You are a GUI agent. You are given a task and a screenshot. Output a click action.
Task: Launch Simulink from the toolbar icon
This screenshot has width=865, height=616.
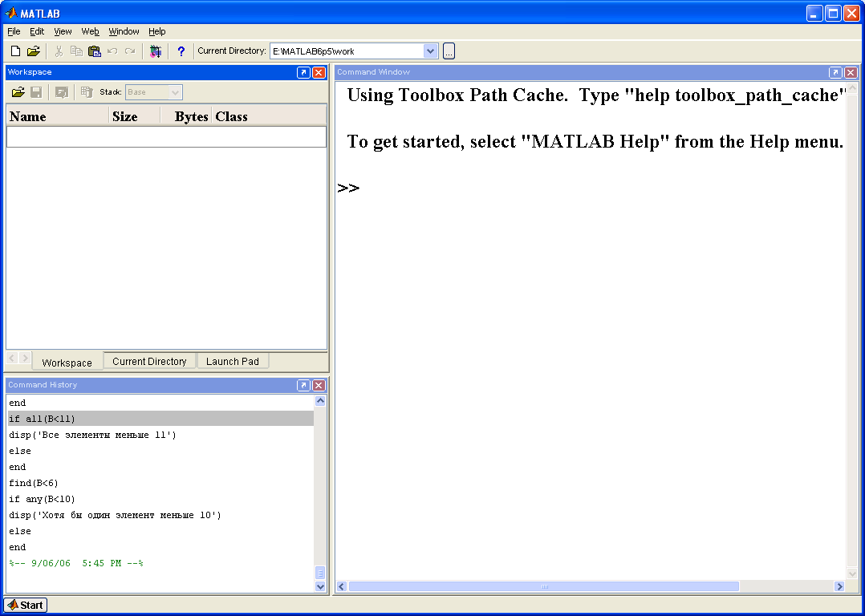click(x=156, y=51)
